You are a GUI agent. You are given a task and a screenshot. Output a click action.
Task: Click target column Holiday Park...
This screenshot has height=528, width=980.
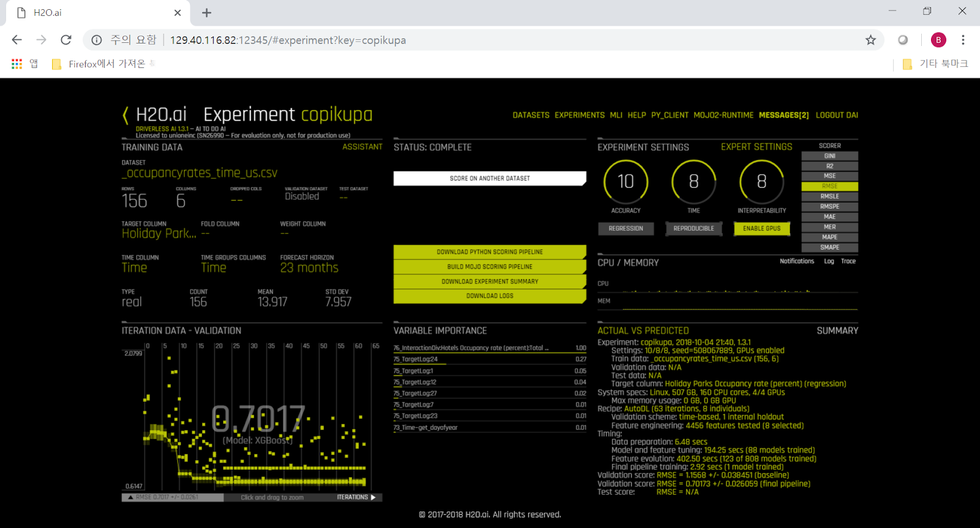pyautogui.click(x=159, y=234)
